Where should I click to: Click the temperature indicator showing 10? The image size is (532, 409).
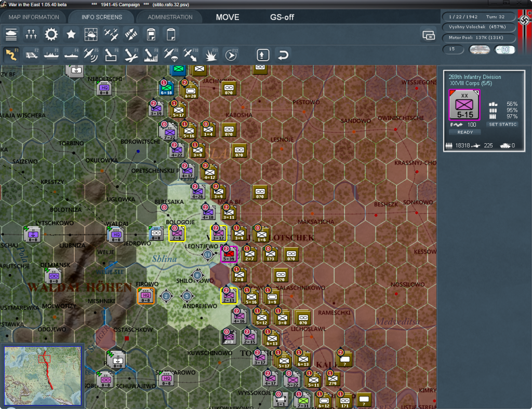pos(504,50)
